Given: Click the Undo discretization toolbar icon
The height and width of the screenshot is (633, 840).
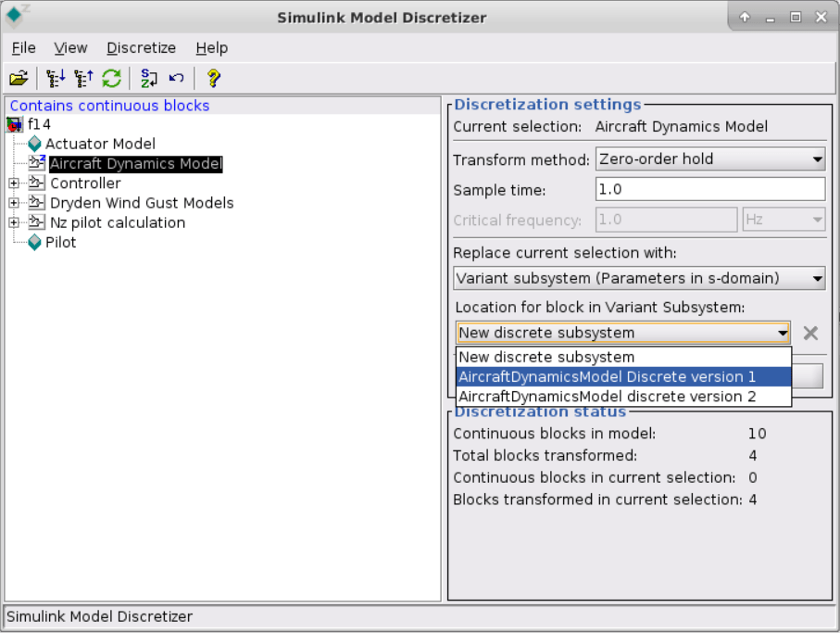Looking at the screenshot, I should click(176, 78).
